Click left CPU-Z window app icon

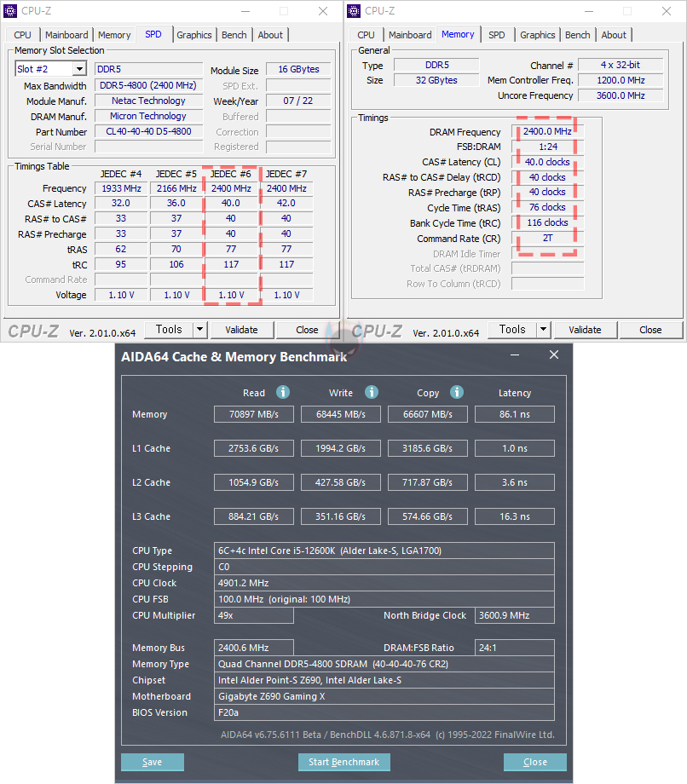pyautogui.click(x=10, y=10)
